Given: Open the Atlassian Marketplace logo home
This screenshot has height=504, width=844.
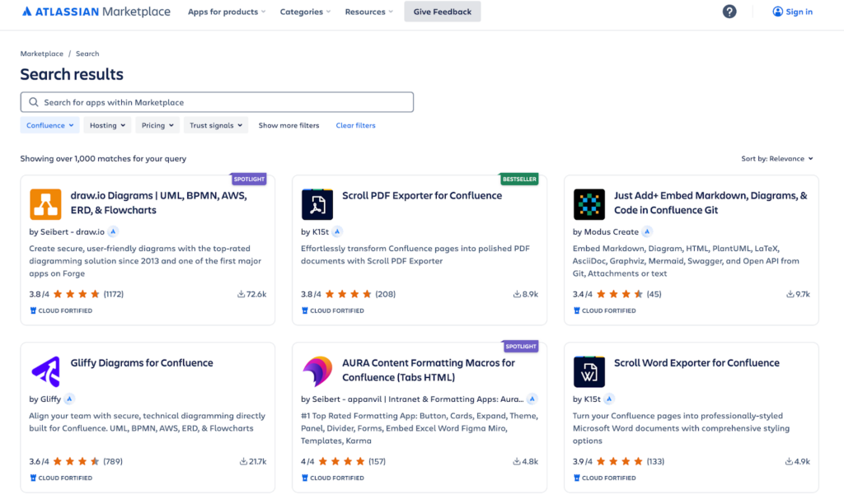Looking at the screenshot, I should (x=96, y=12).
